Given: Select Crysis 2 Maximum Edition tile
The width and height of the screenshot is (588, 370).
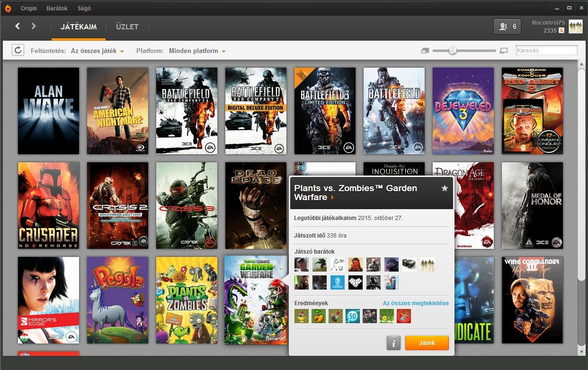Looking at the screenshot, I should pyautogui.click(x=118, y=205).
